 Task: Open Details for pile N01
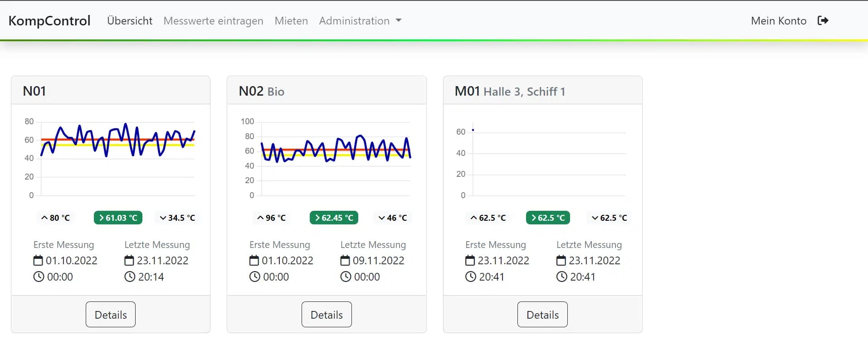(x=111, y=315)
